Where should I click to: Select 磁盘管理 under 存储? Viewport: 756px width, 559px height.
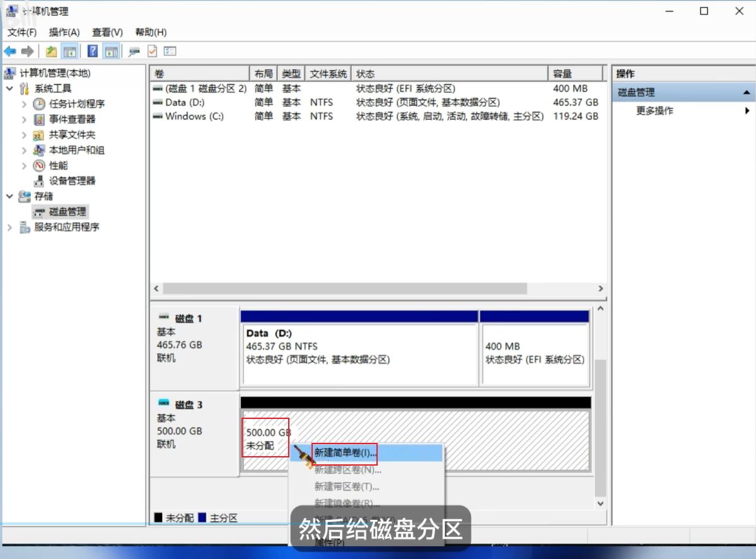67,212
